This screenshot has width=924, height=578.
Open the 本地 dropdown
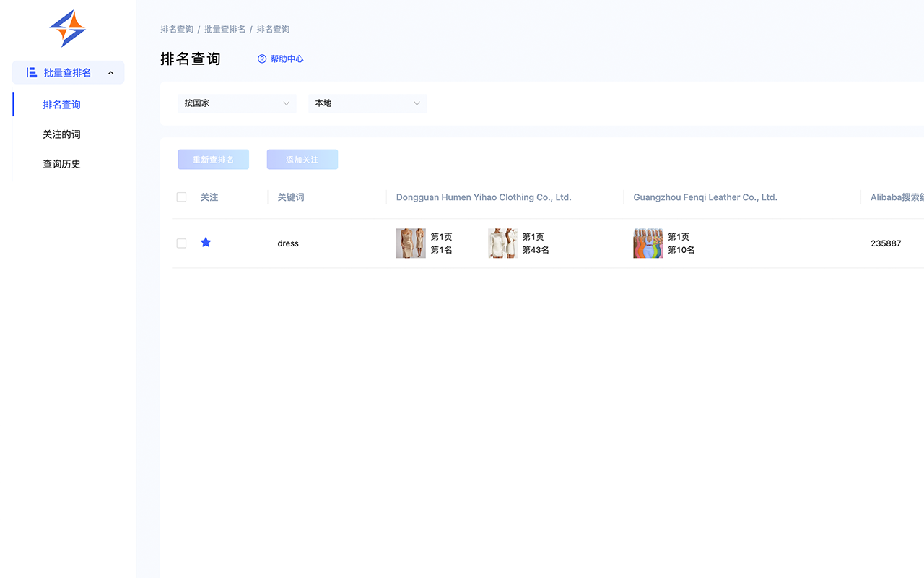(x=367, y=103)
